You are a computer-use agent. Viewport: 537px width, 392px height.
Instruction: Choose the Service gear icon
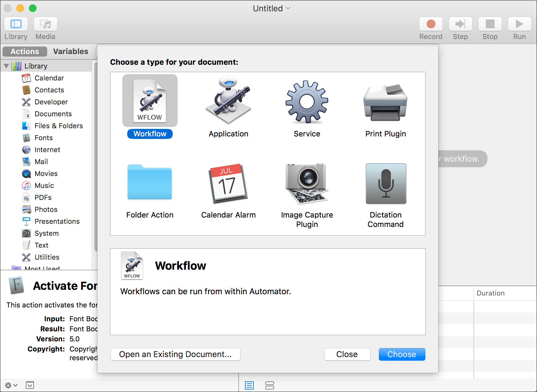(x=307, y=101)
